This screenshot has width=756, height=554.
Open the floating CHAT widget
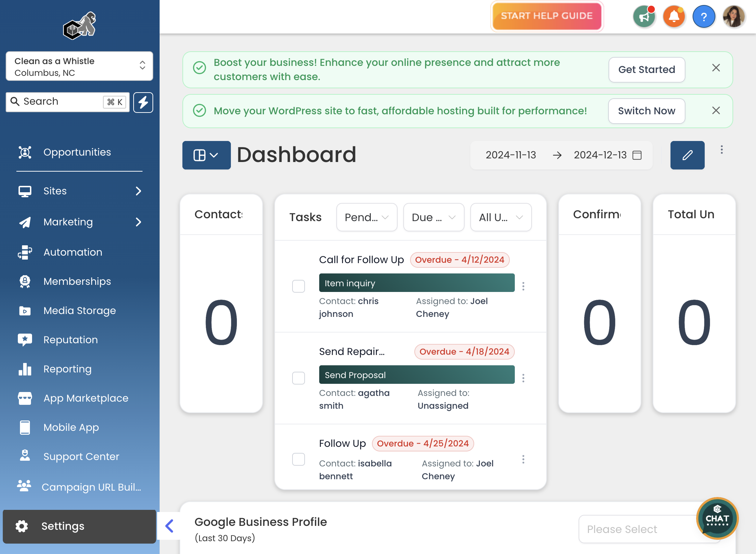coord(717,518)
